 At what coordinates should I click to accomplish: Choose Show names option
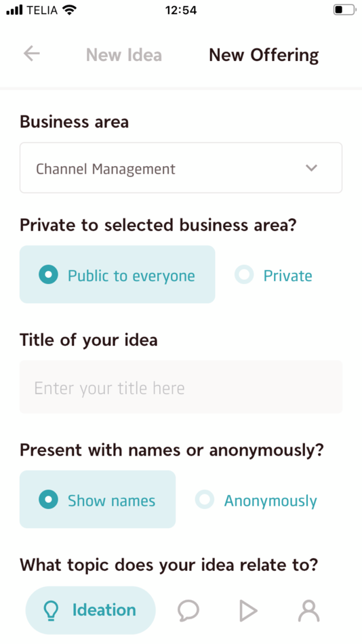[98, 499]
